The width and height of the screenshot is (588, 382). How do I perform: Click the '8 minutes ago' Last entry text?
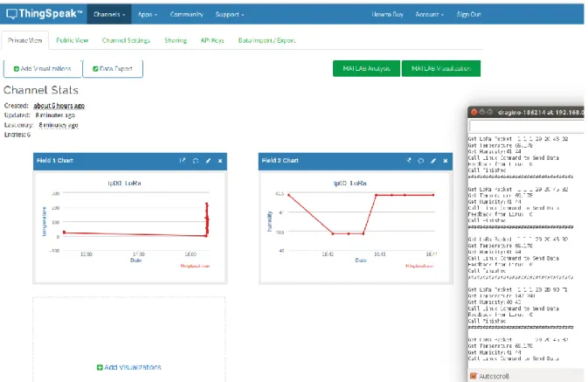[x=59, y=125]
